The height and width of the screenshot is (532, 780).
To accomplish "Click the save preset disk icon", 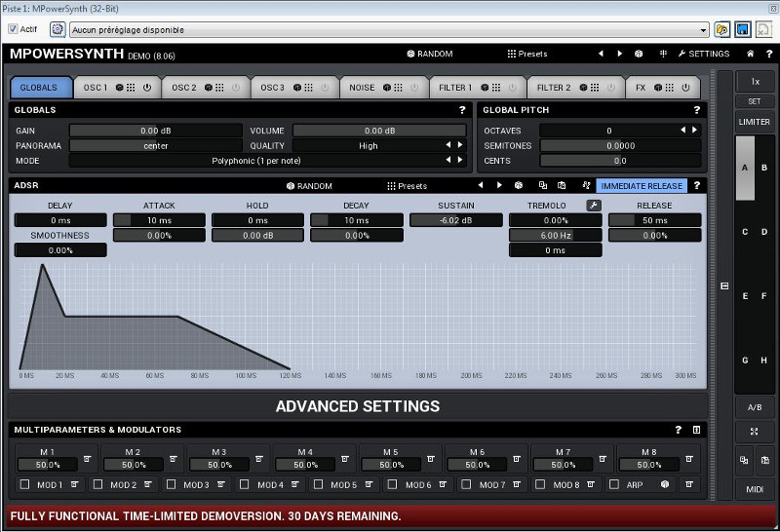I will (742, 29).
